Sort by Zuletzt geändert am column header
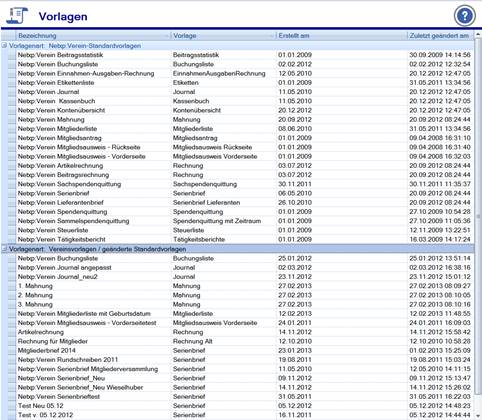 pyautogui.click(x=440, y=36)
